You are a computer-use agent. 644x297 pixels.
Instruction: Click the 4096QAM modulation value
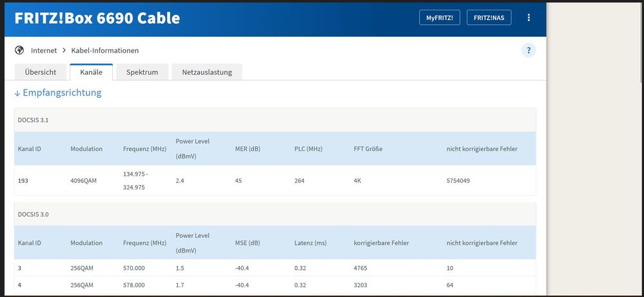point(83,180)
